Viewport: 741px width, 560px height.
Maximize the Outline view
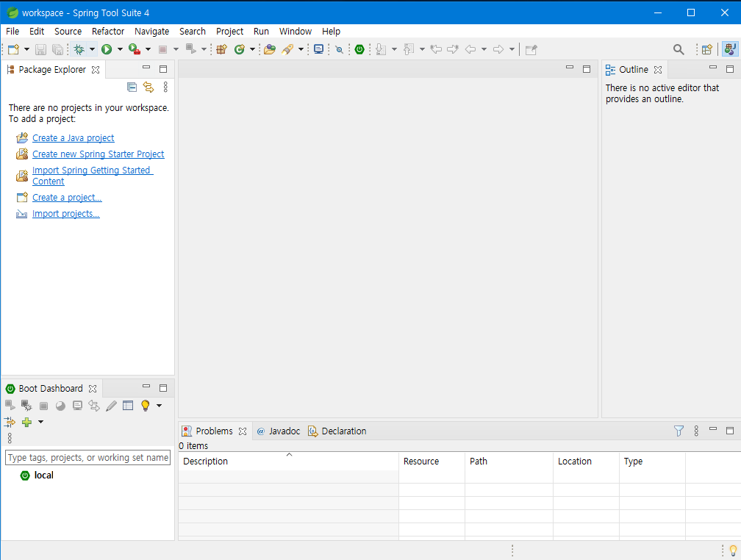[730, 69]
